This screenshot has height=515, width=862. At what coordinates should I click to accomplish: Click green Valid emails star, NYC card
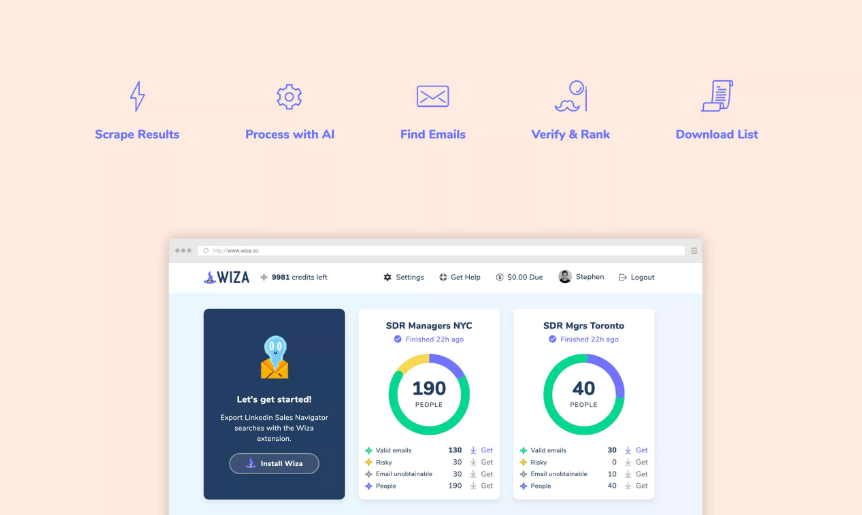click(368, 450)
